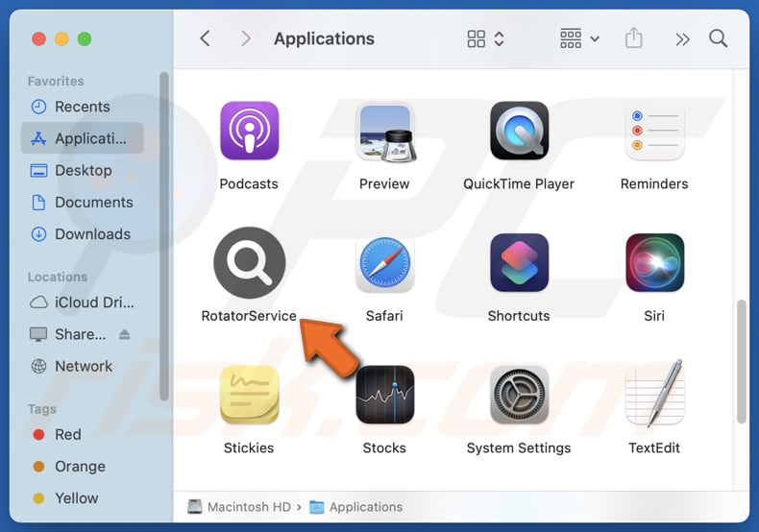The image size is (759, 532).
Task: Click the QuickTime Player name label
Action: coord(519,183)
